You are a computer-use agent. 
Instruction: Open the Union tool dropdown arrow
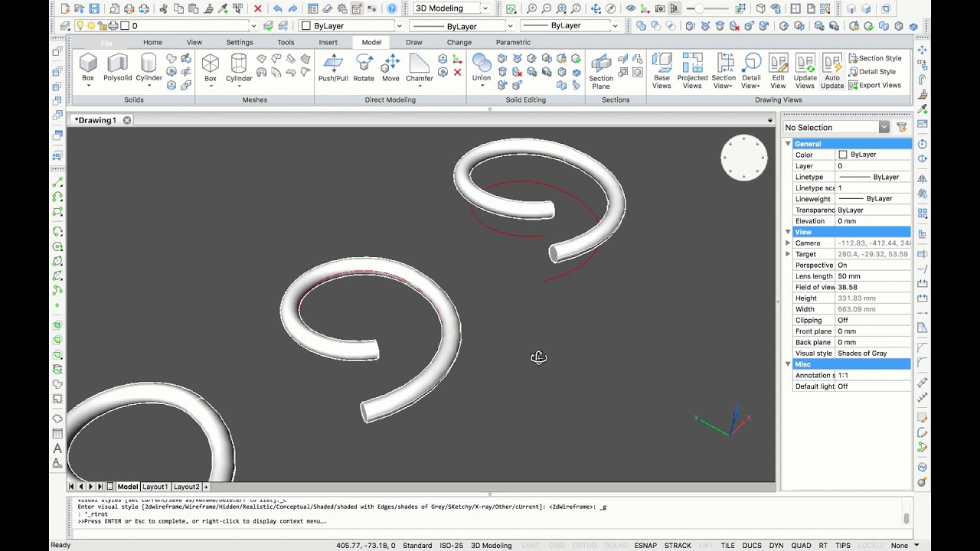(x=482, y=86)
